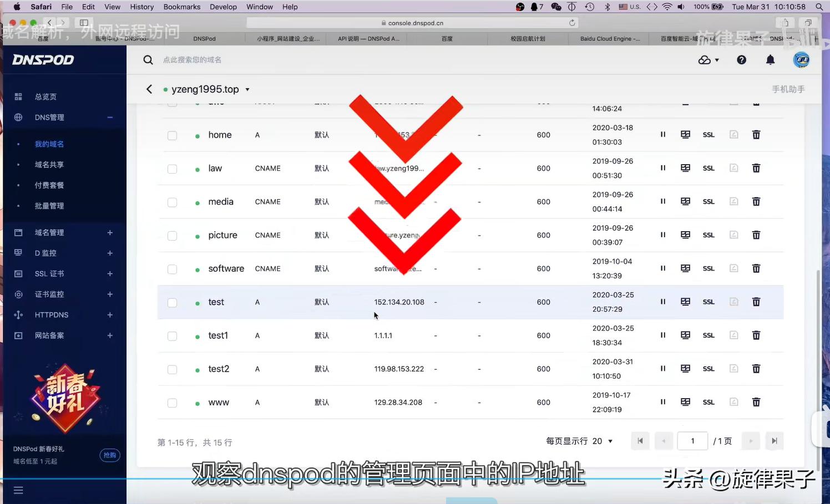
Task: Expand the SSL证书 sidebar section
Action: click(x=109, y=273)
